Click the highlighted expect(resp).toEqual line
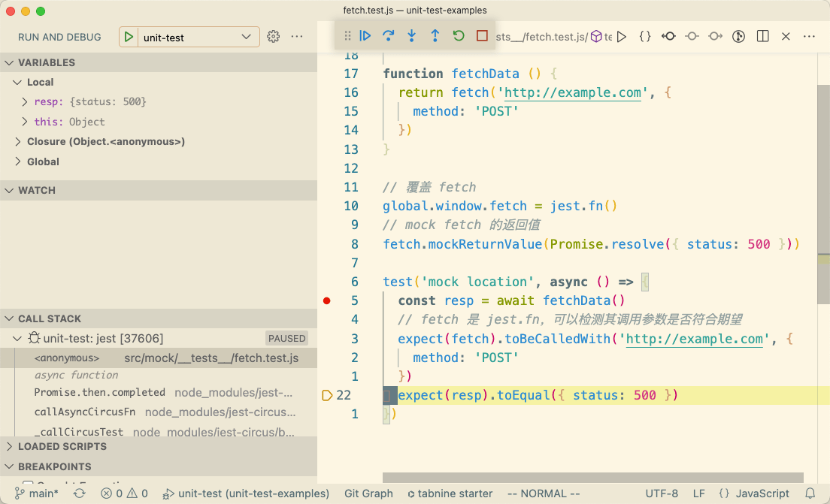The height and width of the screenshot is (504, 830). [x=605, y=395]
